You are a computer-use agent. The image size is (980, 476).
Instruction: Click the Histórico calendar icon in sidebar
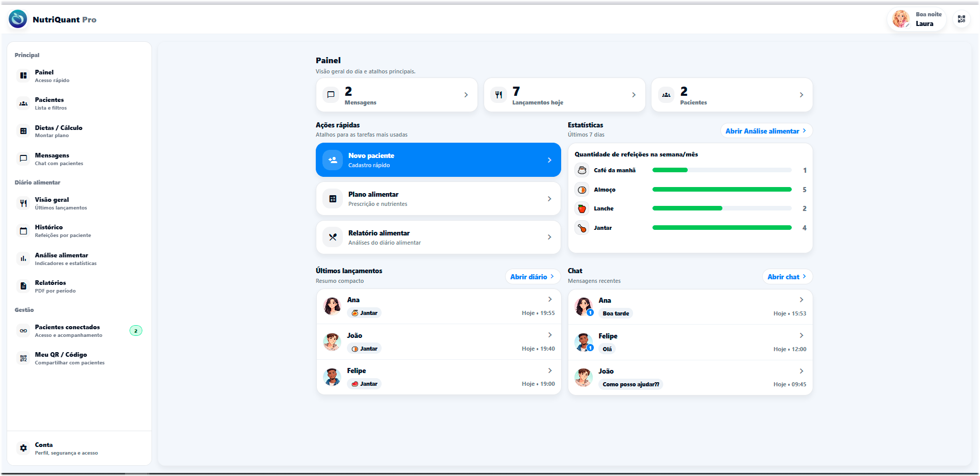(23, 231)
